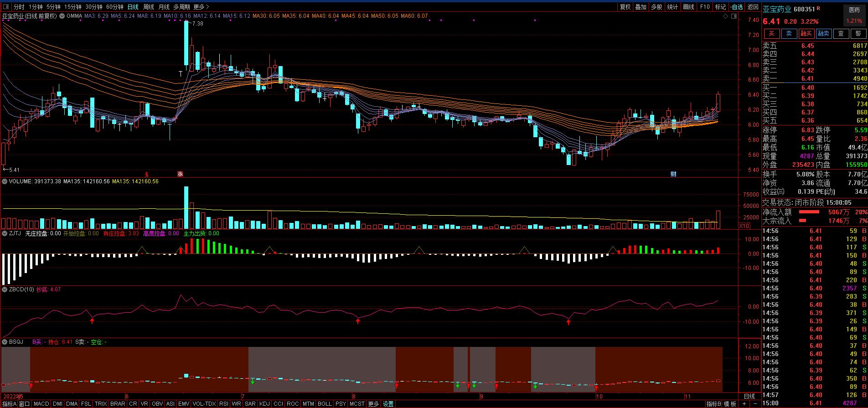Select the MACD indicator tab
The height and width of the screenshot is (408, 868).
[41, 404]
